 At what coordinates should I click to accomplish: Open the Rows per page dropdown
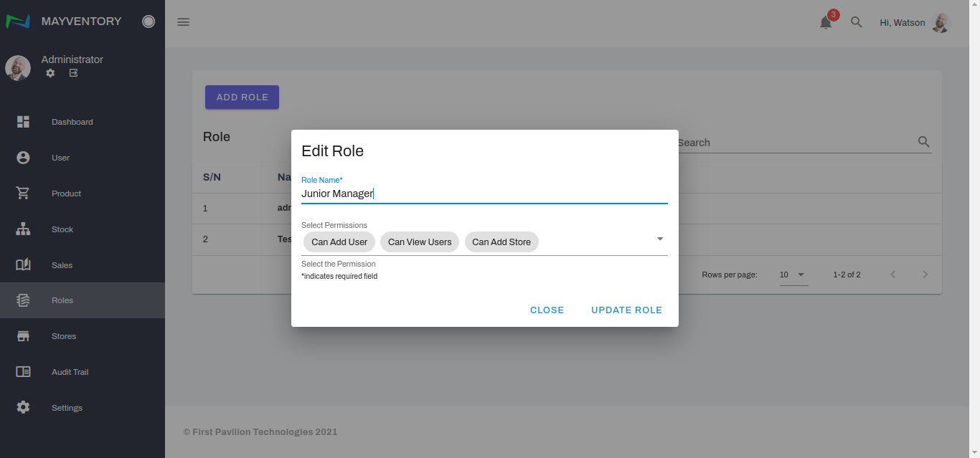click(x=793, y=275)
